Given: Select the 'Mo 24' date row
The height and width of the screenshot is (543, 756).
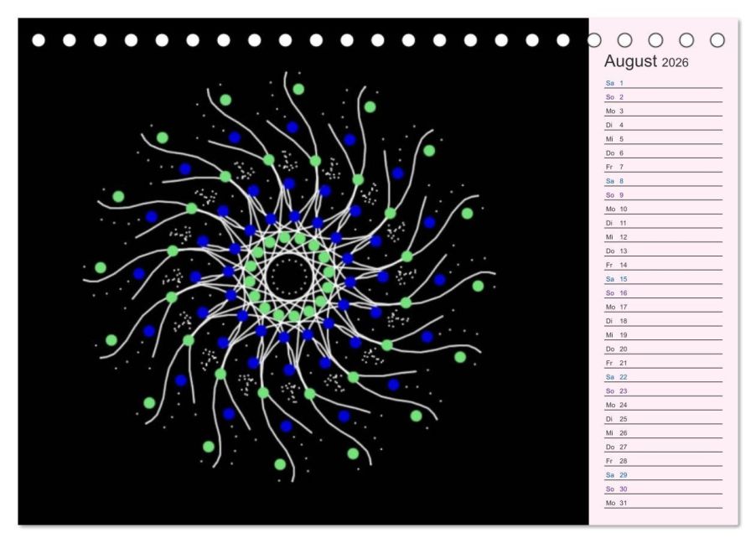Looking at the screenshot, I should tap(664, 405).
